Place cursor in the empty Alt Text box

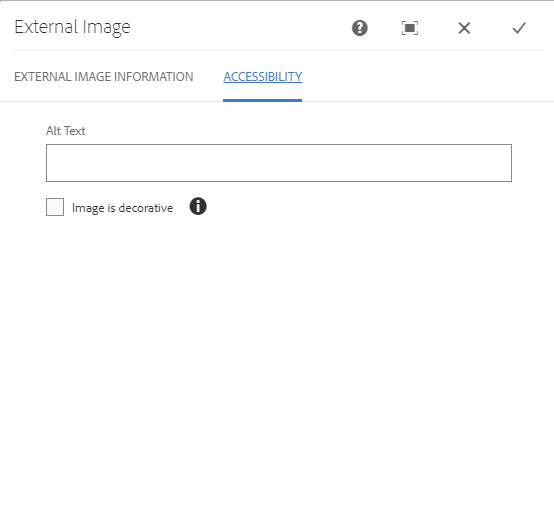(279, 163)
